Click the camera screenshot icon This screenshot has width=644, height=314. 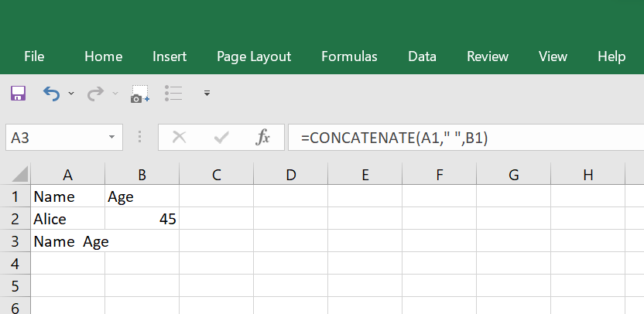coord(140,94)
